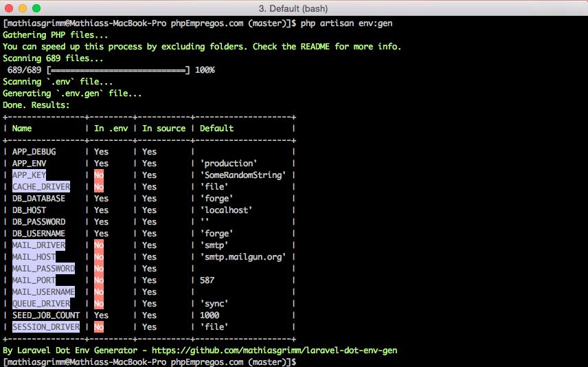
Task: Click the highlighted CACHE_DRIVER name
Action: tap(41, 186)
